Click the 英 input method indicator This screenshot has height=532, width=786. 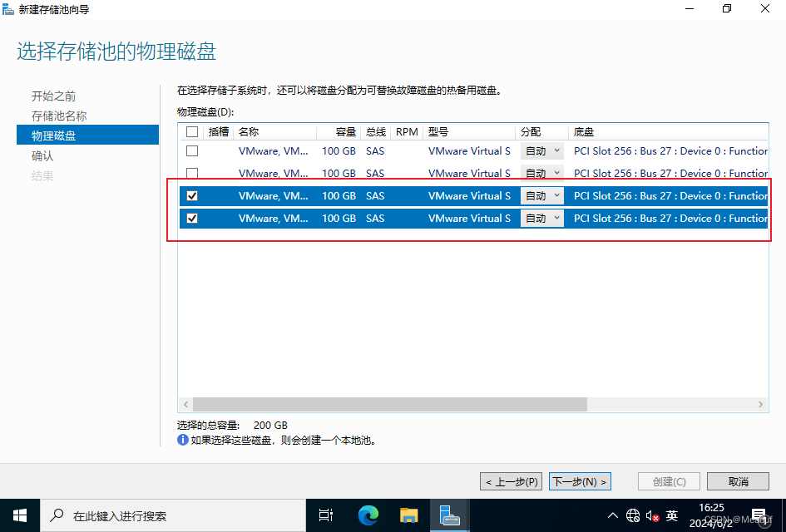(672, 515)
